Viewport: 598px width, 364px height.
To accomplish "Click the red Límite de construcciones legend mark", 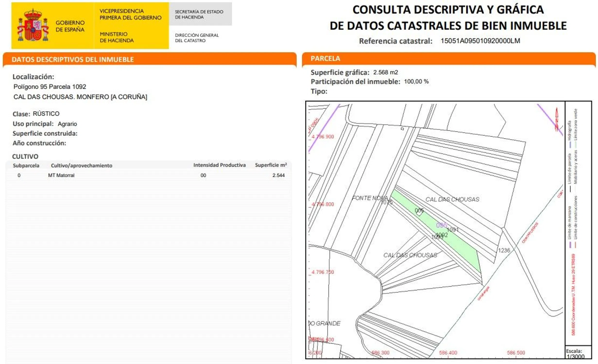I will 575,245.
